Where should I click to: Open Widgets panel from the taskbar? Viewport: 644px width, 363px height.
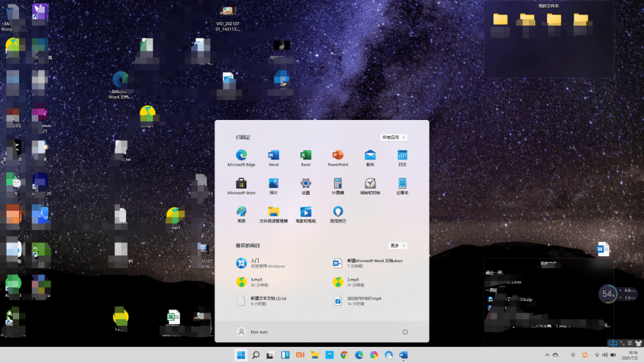point(285,355)
